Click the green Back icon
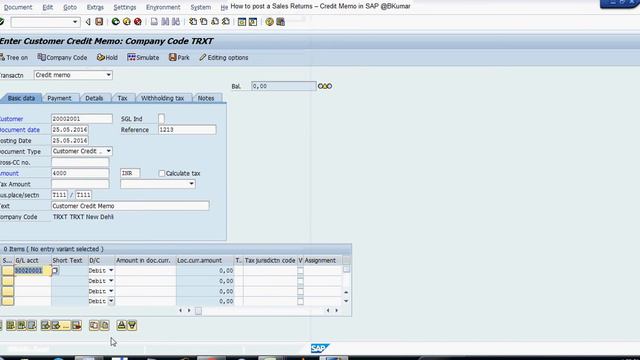The height and width of the screenshot is (360, 640). (116, 22)
